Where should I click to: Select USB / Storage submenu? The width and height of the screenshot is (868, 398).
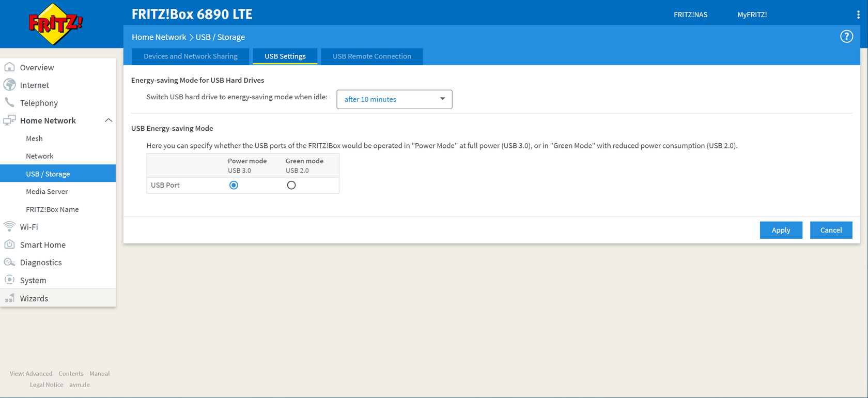click(58, 174)
